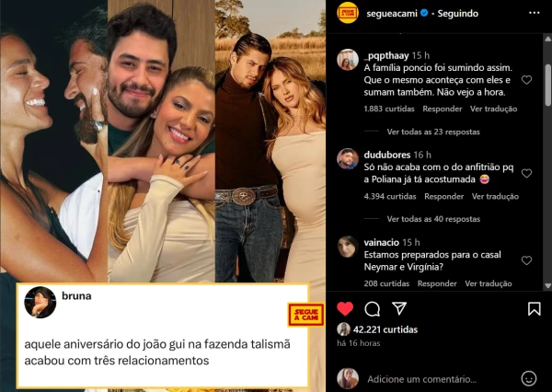Expand 'Ver todas as 23 respostas'
Viewport: 552px width, 392px height.
[x=433, y=133]
